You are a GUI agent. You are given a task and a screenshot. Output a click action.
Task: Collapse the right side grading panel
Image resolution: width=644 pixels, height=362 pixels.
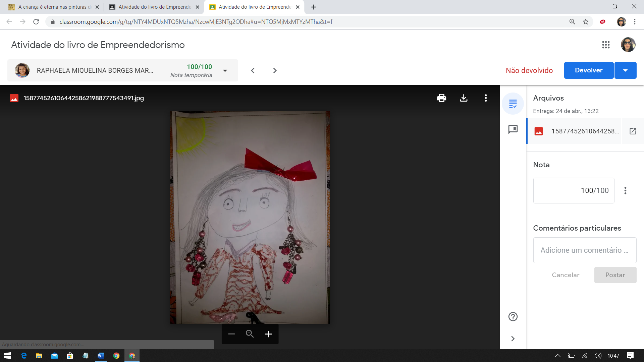tap(513, 339)
